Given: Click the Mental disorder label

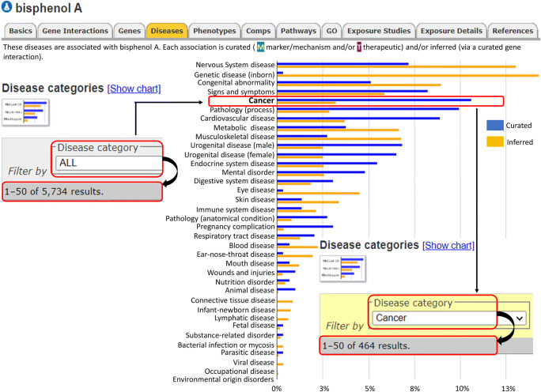Looking at the screenshot, I should pyautogui.click(x=248, y=172).
